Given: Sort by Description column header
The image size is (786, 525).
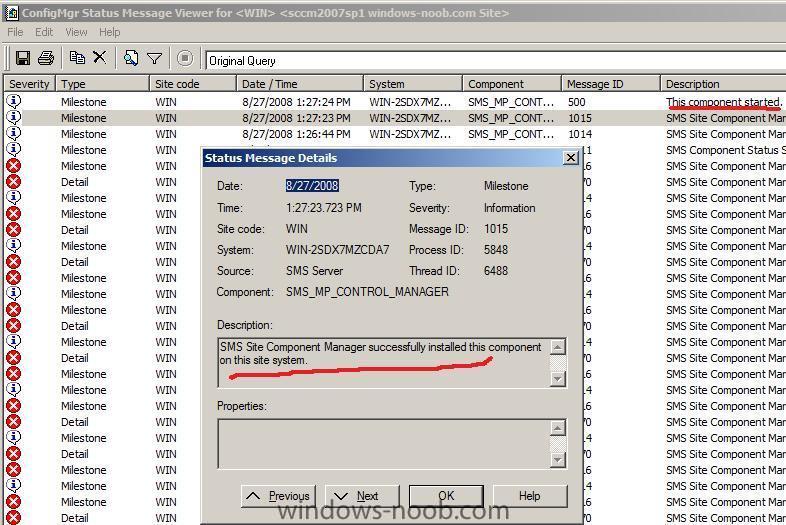Looking at the screenshot, I should tap(723, 84).
